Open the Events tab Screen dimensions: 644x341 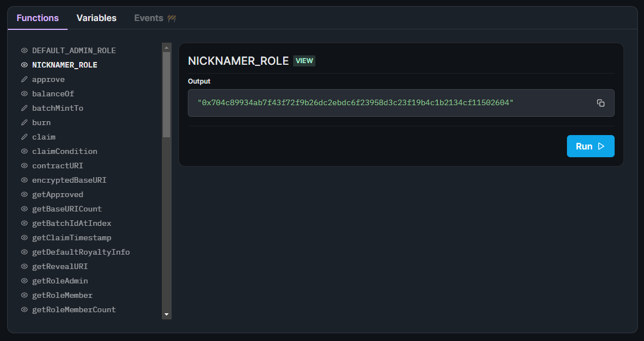coord(150,18)
